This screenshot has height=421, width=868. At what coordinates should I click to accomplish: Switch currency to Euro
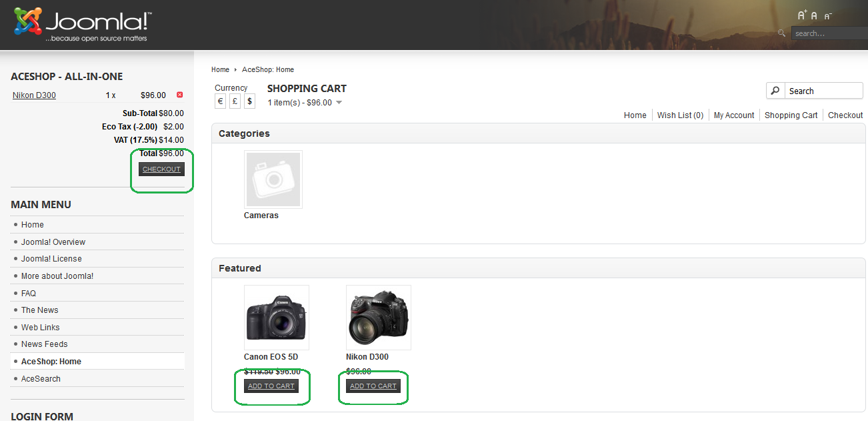(220, 101)
